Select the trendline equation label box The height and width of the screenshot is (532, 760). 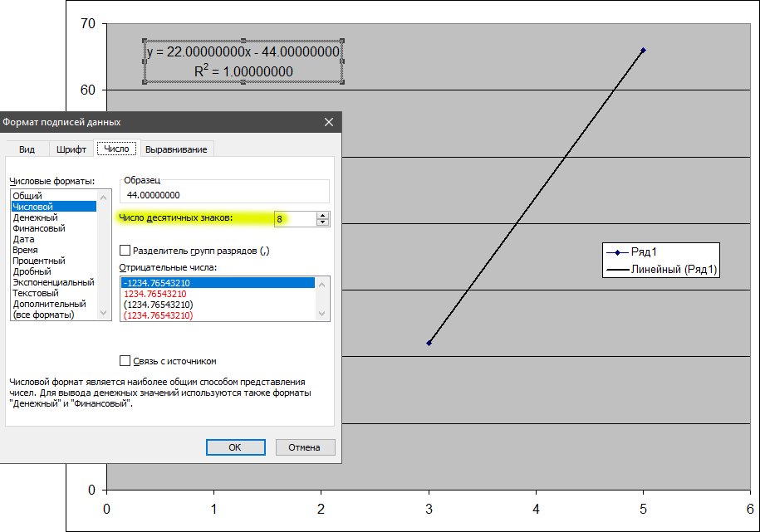click(243, 61)
